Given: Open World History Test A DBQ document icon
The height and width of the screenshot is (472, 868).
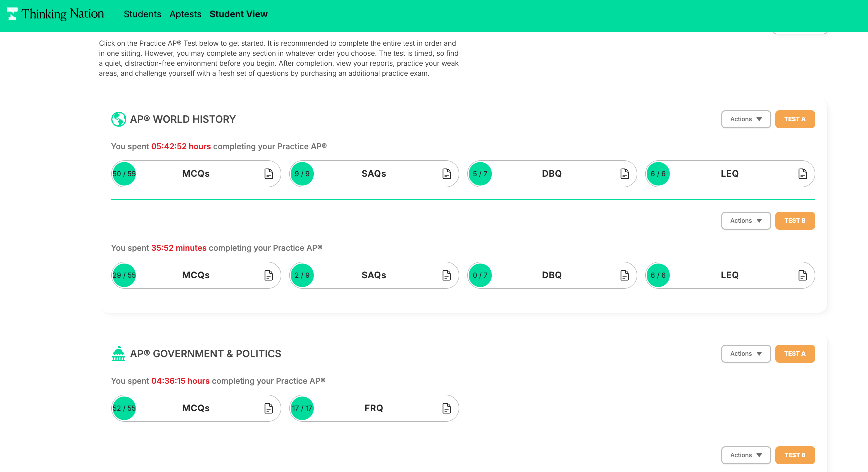Looking at the screenshot, I should pyautogui.click(x=625, y=174).
